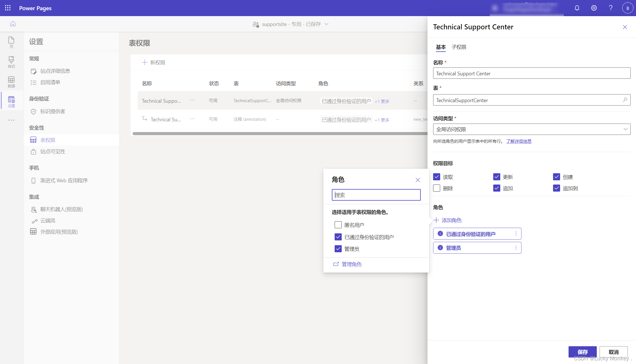636x364 pixels.
Task: Toggle the 追加到 permission checkbox
Action: [x=556, y=188]
